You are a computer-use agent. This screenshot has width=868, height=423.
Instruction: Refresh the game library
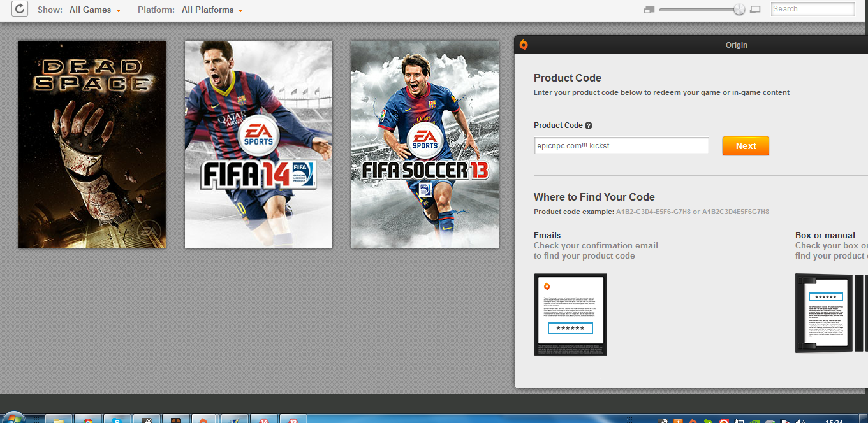[20, 9]
